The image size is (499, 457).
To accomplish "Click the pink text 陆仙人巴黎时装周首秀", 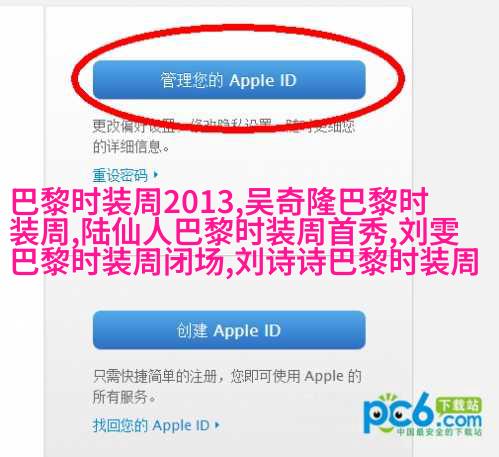I will point(234,232).
